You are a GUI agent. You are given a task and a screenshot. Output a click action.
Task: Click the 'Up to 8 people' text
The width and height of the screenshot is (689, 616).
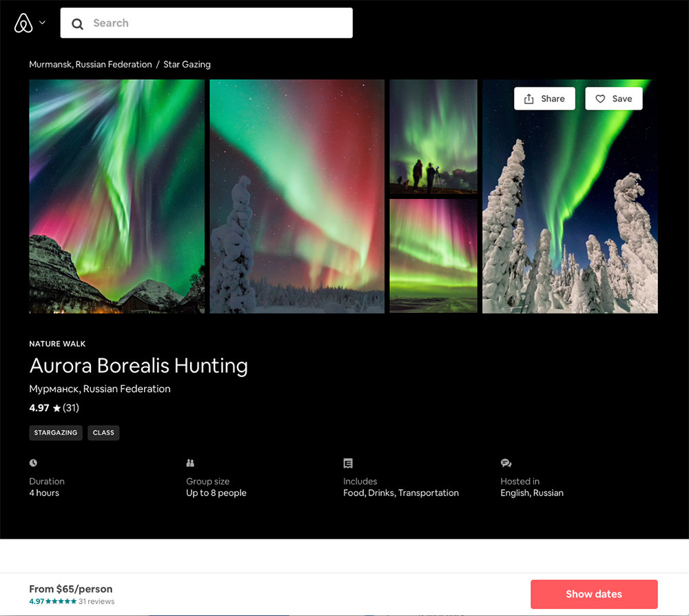[x=216, y=493]
